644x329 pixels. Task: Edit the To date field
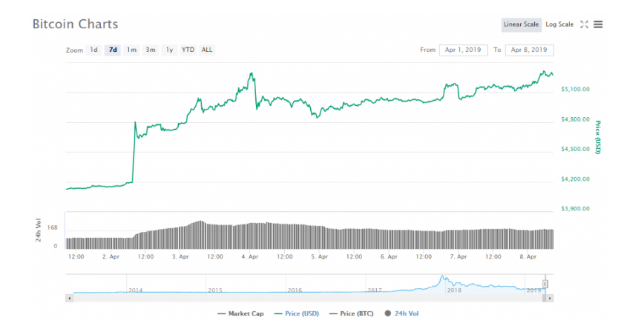pos(529,50)
